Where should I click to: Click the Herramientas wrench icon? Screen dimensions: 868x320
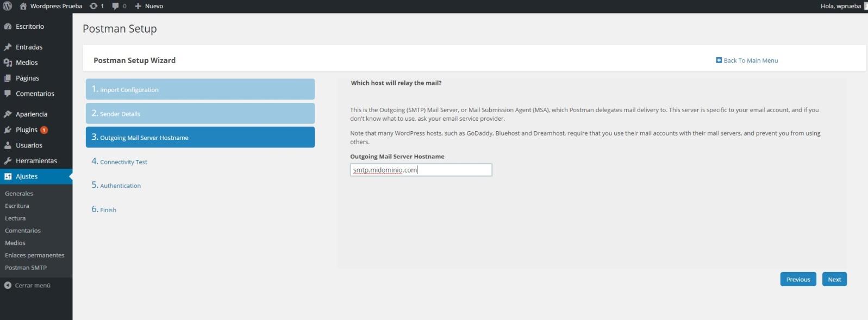tap(8, 161)
